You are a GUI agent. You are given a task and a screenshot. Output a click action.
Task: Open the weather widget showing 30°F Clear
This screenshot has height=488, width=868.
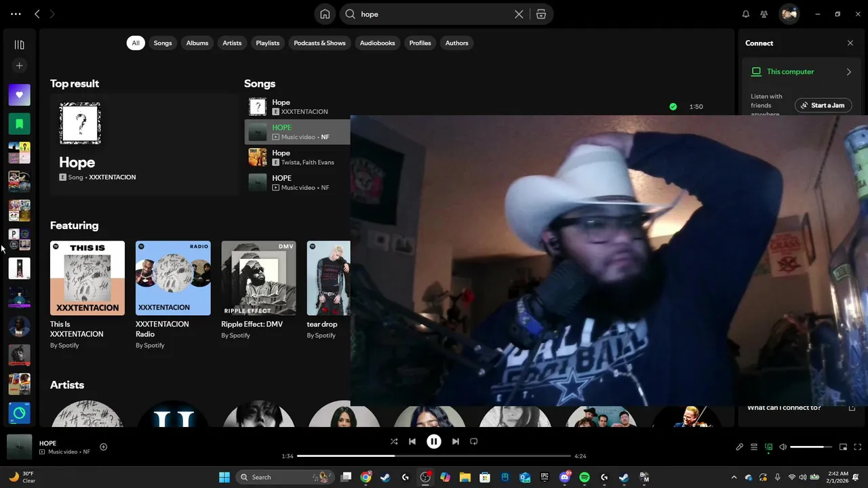point(22,477)
